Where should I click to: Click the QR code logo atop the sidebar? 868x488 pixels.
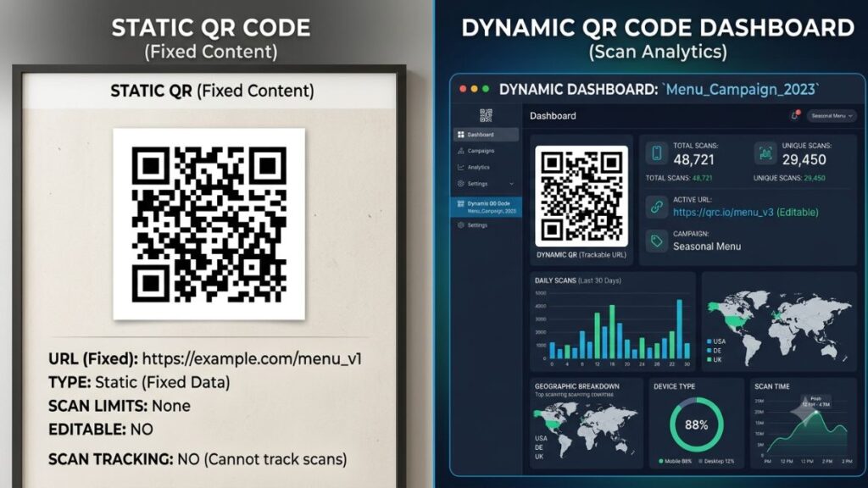486,115
